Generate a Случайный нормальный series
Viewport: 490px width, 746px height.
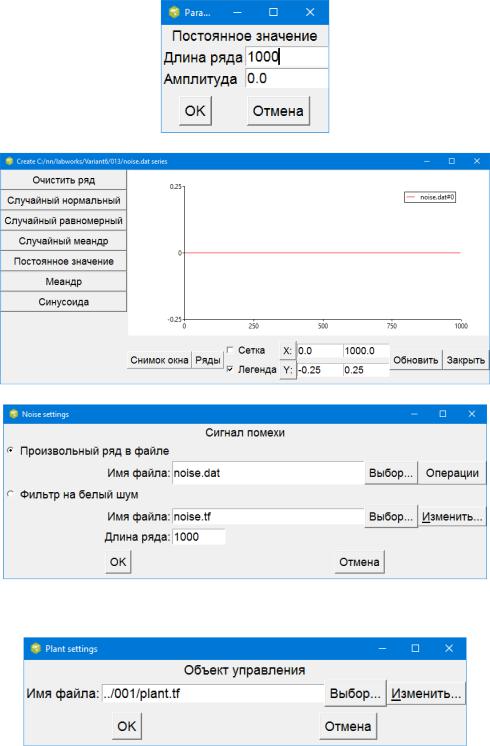click(63, 200)
